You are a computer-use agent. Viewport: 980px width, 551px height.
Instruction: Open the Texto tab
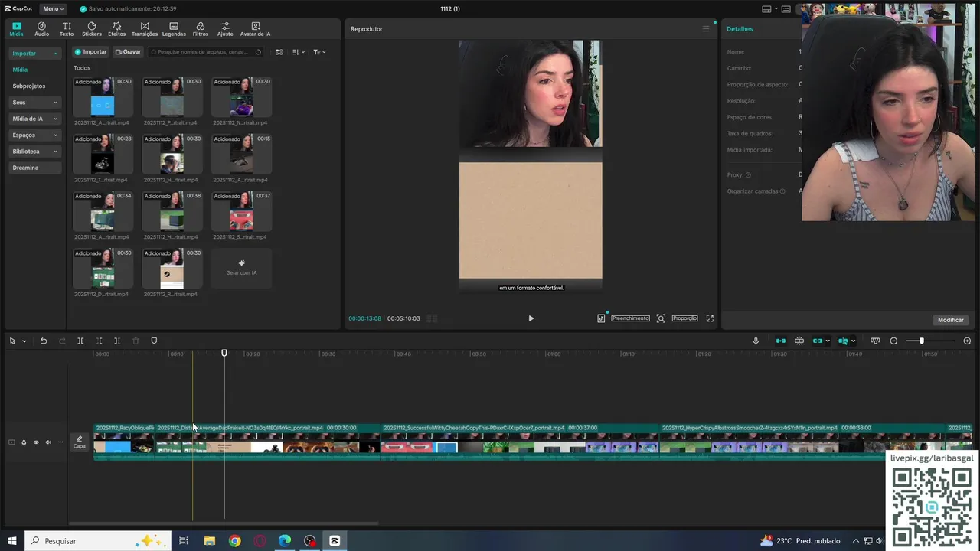click(67, 29)
